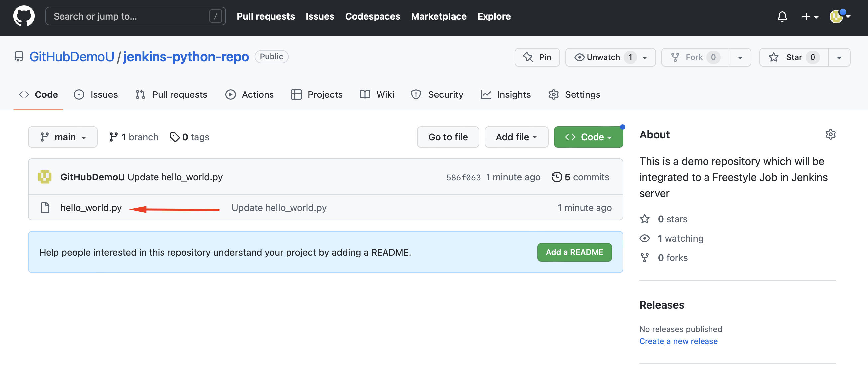Open the plus create-new menu

[x=810, y=16]
